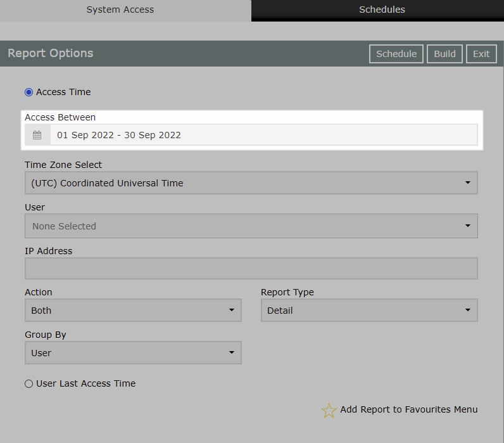The height and width of the screenshot is (443, 504).
Task: Select the User Last Access Time option
Action: (29, 383)
